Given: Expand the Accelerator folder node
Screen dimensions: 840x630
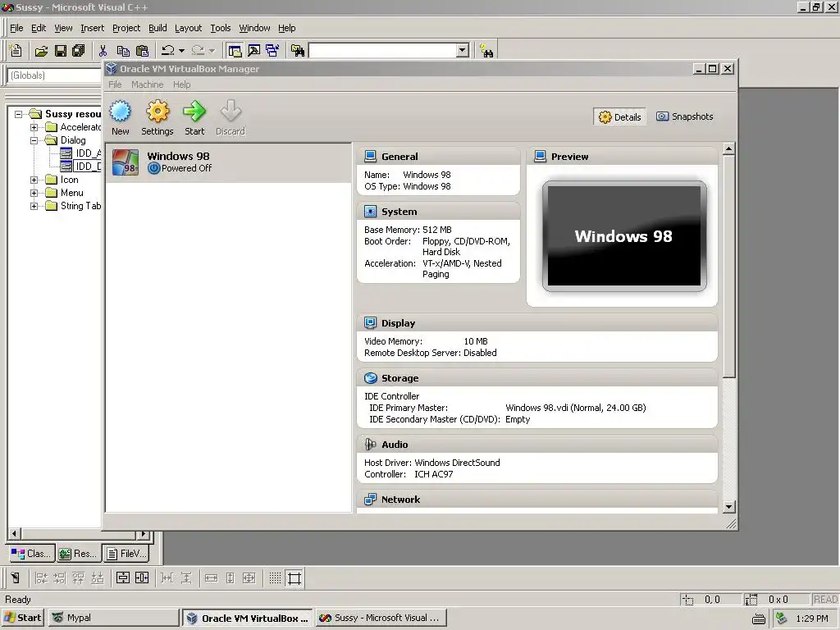Looking at the screenshot, I should [x=34, y=127].
